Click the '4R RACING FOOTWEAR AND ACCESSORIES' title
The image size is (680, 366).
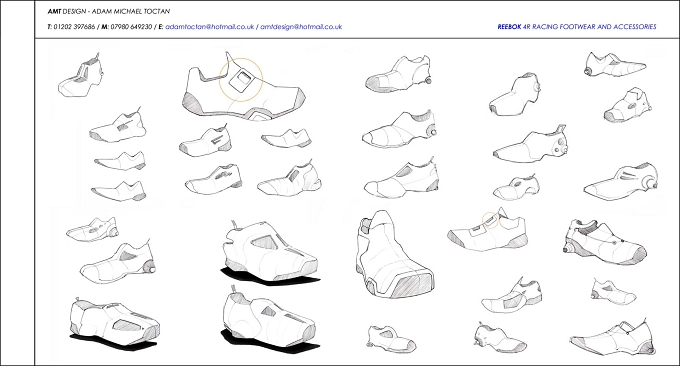pos(590,27)
